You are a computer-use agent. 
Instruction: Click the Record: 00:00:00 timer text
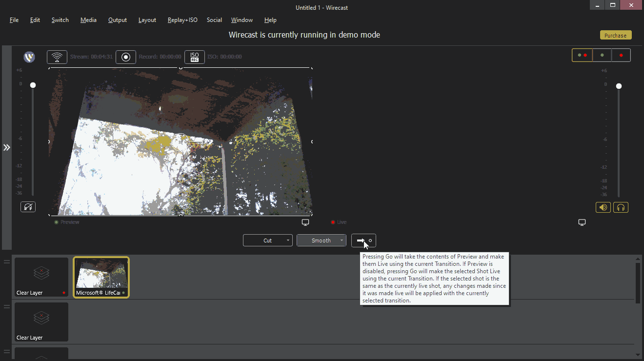(160, 57)
